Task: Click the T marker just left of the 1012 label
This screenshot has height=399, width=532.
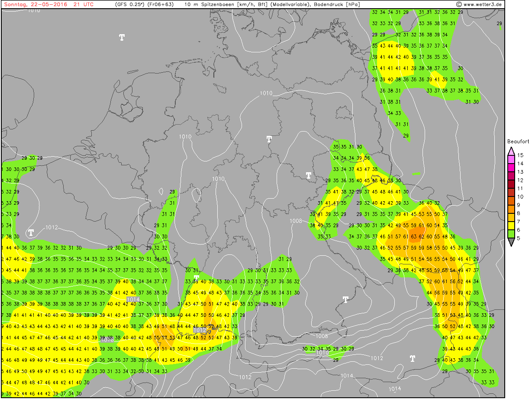Action: coord(31,232)
